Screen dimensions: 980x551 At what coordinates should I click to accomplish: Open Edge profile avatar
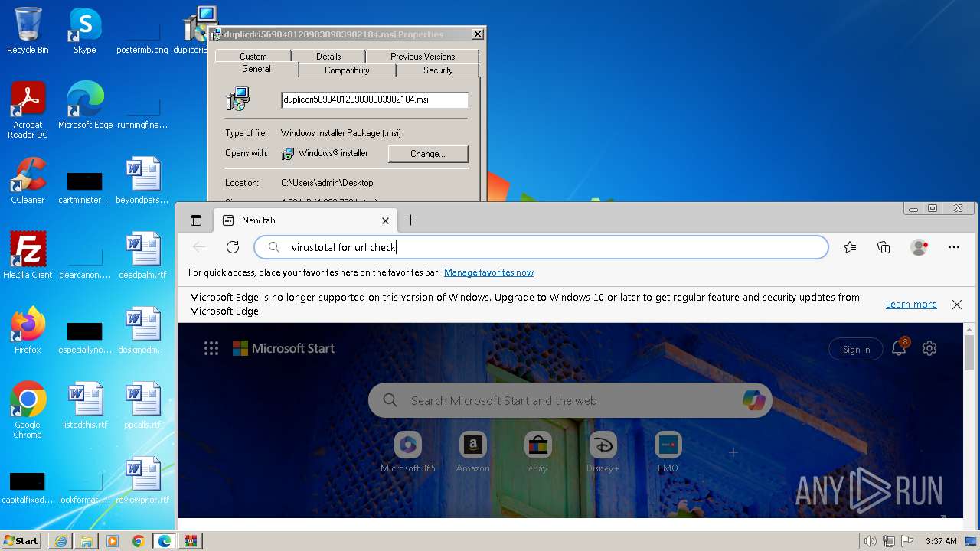919,247
